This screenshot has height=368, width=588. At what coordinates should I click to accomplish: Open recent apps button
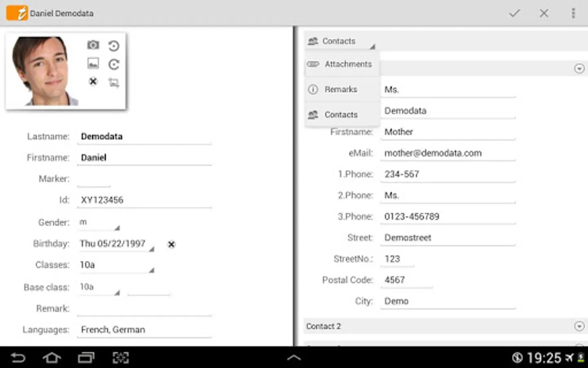(86, 358)
